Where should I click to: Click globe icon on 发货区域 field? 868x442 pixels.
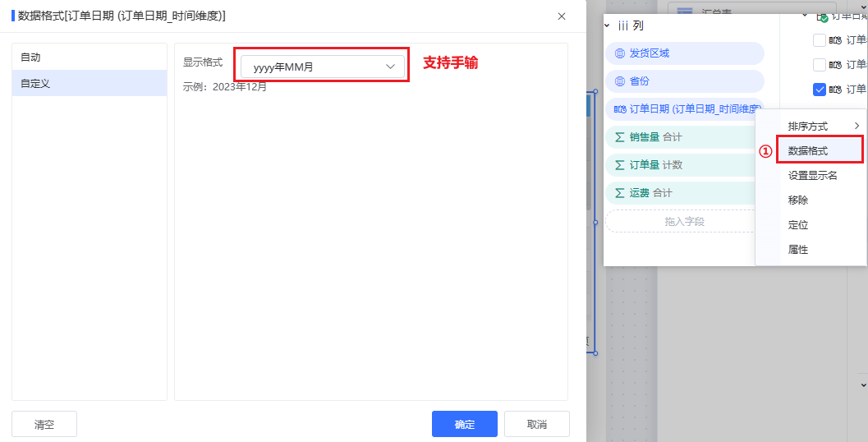point(620,53)
